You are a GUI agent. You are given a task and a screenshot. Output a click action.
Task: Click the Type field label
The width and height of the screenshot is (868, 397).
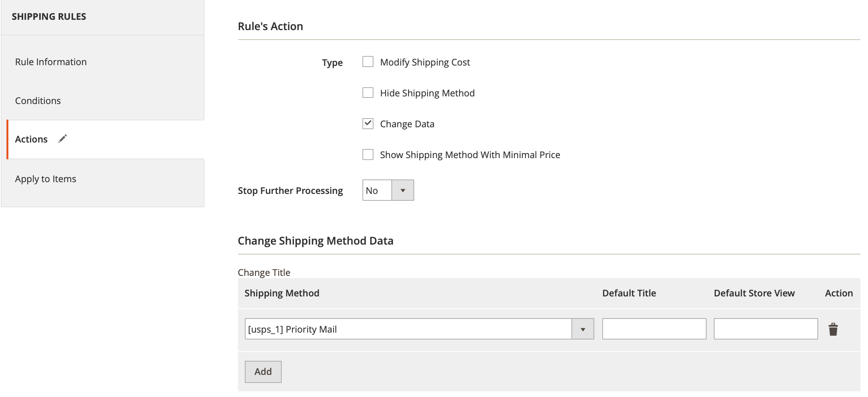tap(332, 62)
